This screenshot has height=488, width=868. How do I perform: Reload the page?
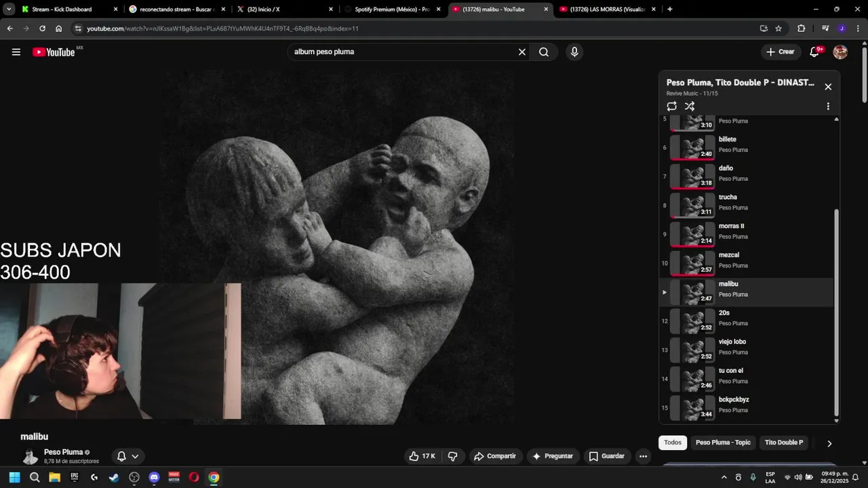[x=42, y=28]
